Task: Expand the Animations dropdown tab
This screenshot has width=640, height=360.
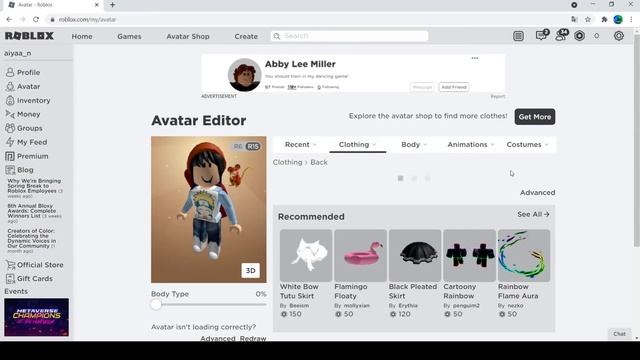Action: [x=471, y=144]
